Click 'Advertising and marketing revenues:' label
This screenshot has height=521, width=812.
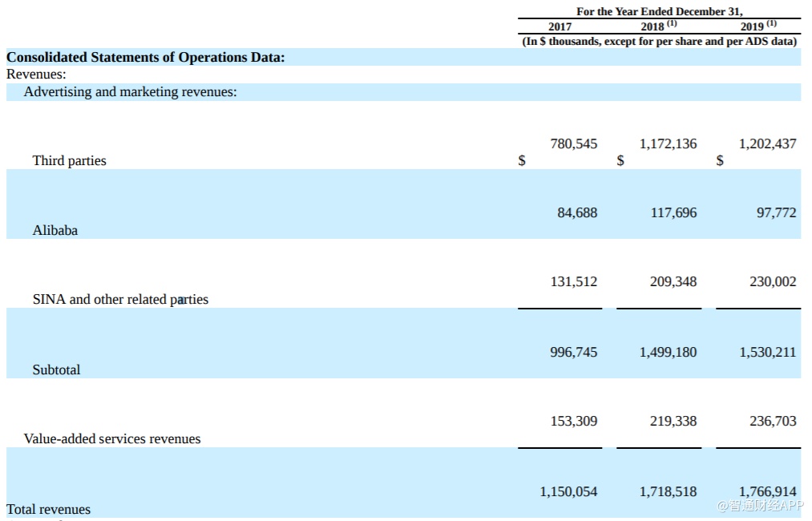click(x=130, y=91)
